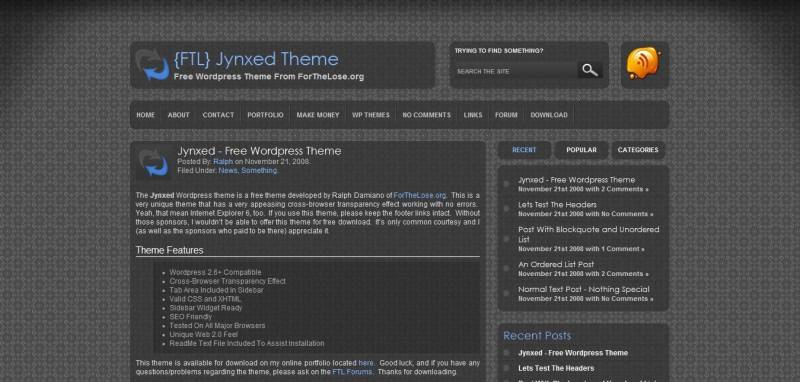The image size is (800, 382).
Task: Switch to the Categories tab
Action: click(638, 150)
